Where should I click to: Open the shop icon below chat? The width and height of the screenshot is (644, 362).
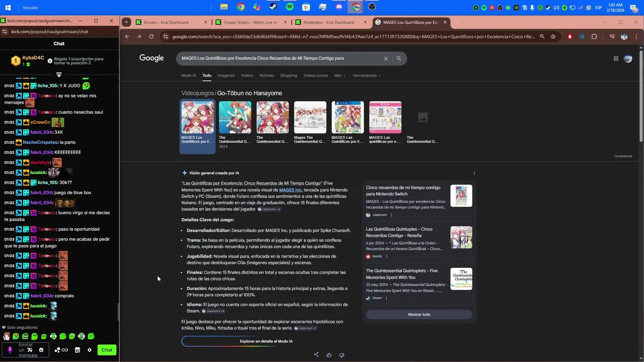click(77, 350)
